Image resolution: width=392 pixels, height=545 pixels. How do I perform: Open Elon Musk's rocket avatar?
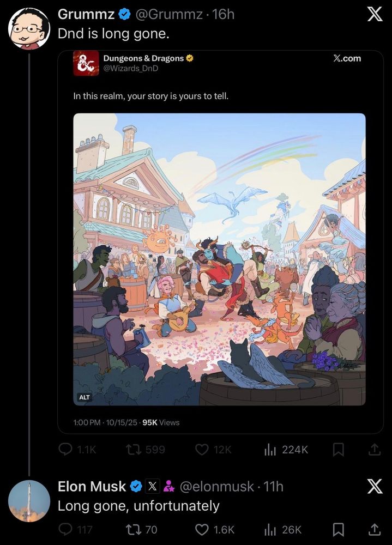point(29,501)
